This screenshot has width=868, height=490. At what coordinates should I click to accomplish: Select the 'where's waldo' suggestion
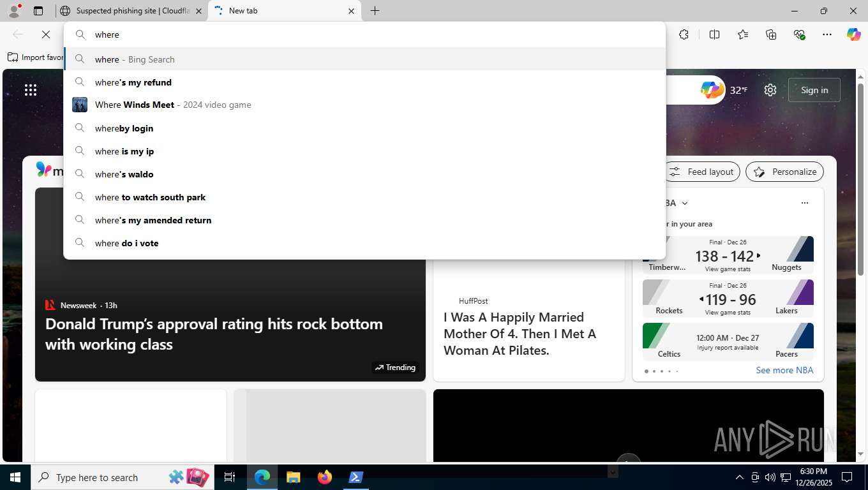click(x=364, y=174)
